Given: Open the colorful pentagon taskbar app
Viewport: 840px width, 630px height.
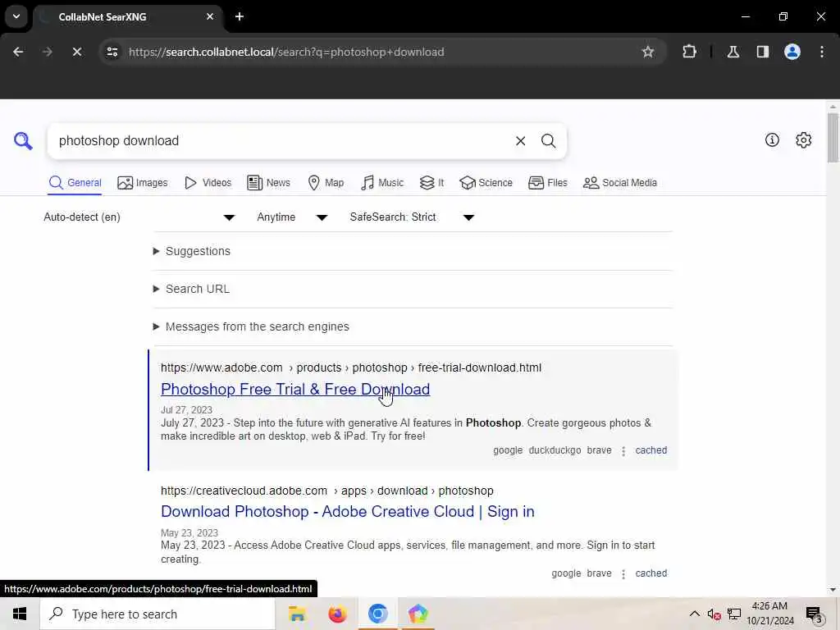Looking at the screenshot, I should 418,614.
